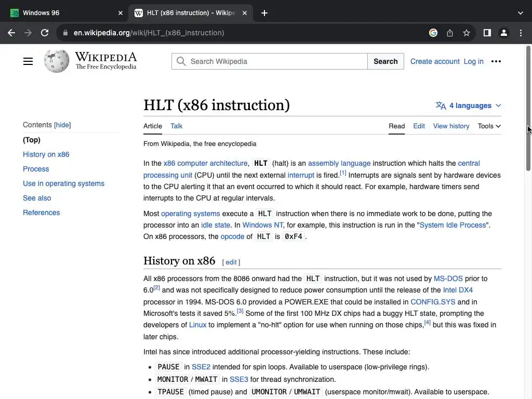The width and height of the screenshot is (532, 399).
Task: Open the tab search chevron
Action: point(521,13)
